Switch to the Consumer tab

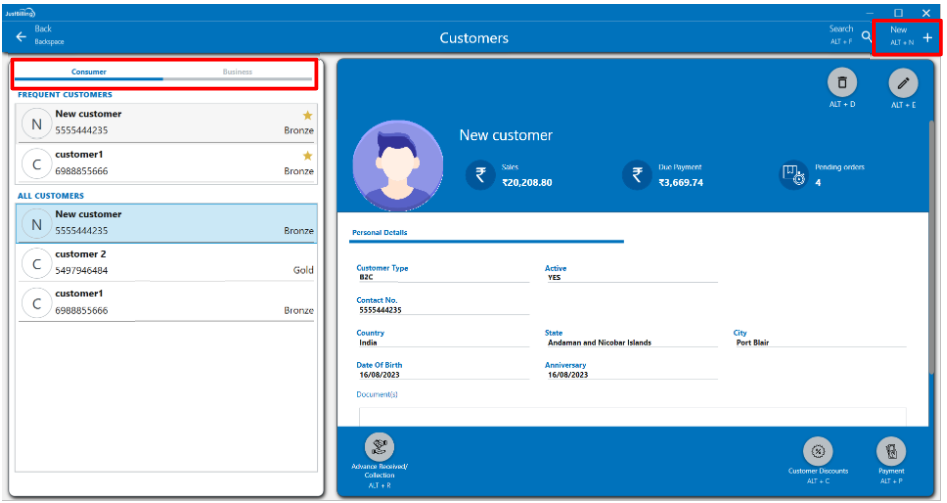click(x=89, y=72)
